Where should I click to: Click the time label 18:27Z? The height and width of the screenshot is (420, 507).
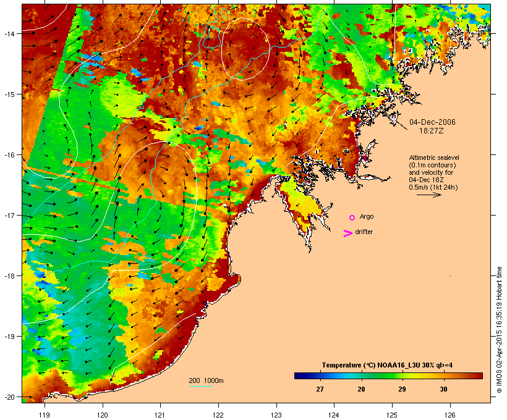[x=432, y=131]
